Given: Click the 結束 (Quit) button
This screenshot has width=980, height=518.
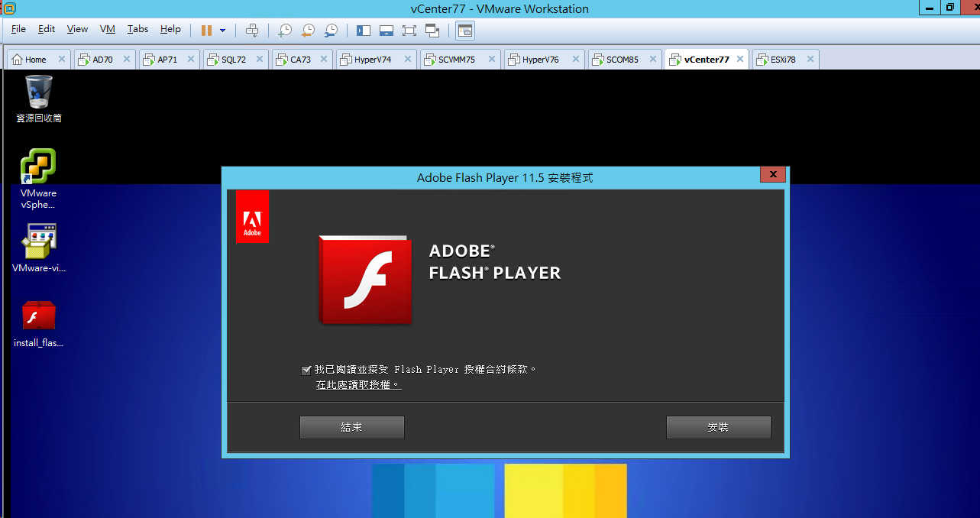Looking at the screenshot, I should [x=351, y=427].
